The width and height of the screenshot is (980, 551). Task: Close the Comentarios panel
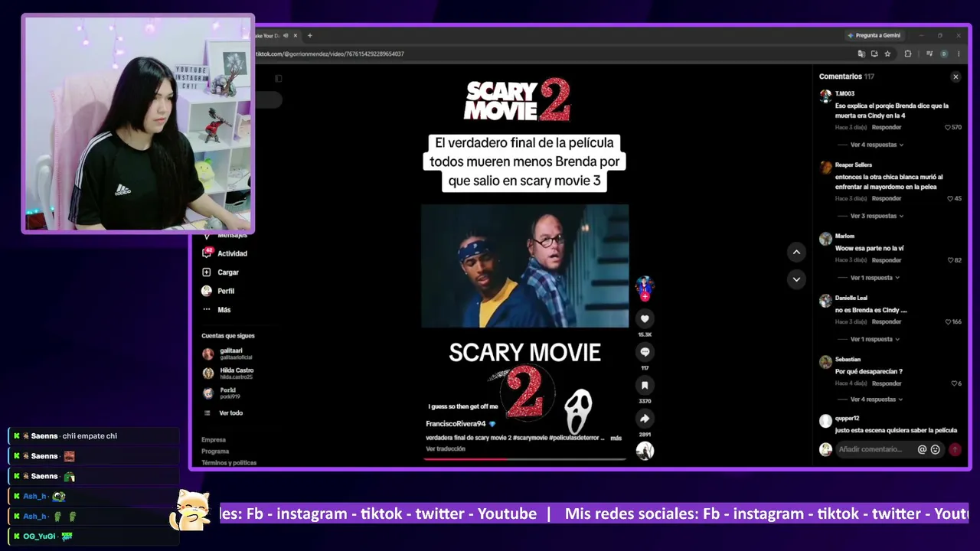click(955, 77)
